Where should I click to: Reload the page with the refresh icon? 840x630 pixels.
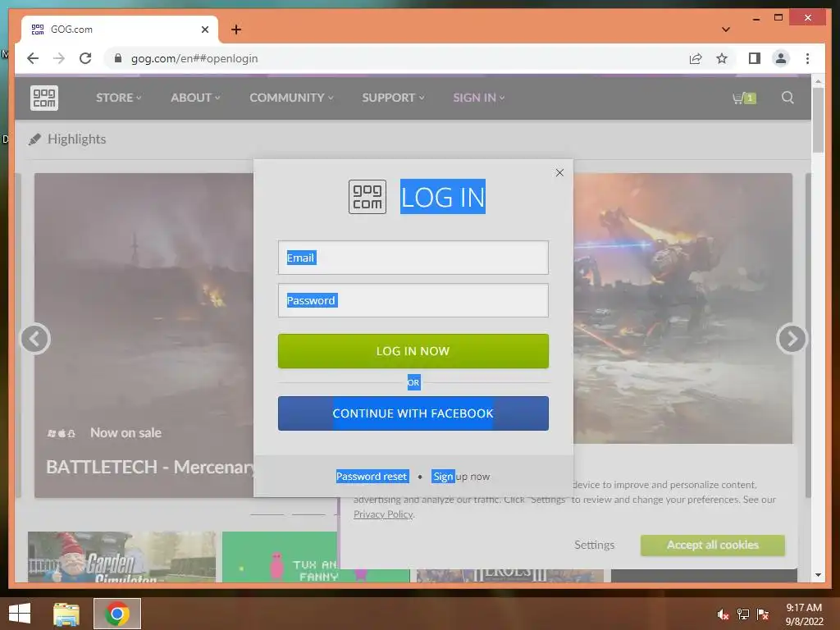tap(85, 58)
